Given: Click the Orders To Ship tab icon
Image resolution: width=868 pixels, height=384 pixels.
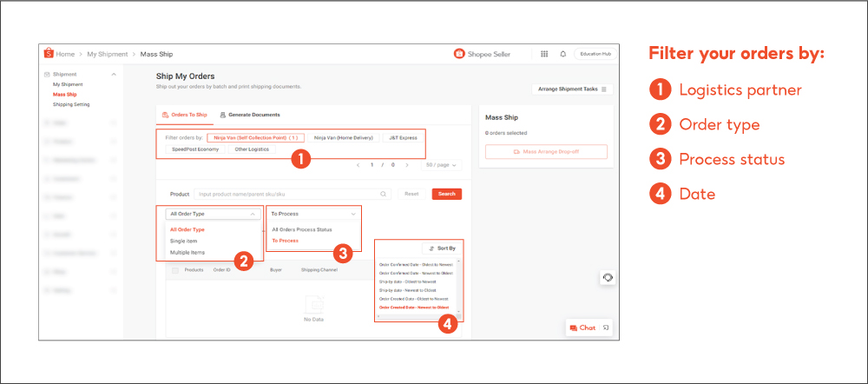Looking at the screenshot, I should (165, 115).
